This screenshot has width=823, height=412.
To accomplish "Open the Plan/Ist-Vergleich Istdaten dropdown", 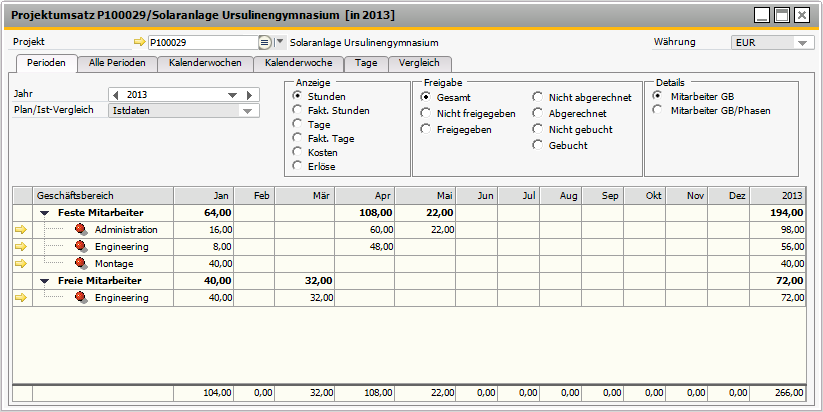I will (x=247, y=110).
